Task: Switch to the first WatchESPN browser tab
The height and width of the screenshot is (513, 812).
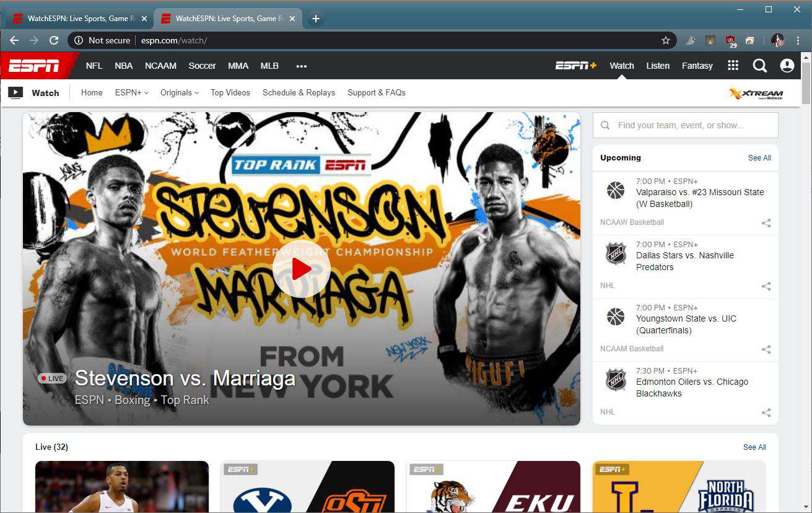Action: pyautogui.click(x=81, y=18)
